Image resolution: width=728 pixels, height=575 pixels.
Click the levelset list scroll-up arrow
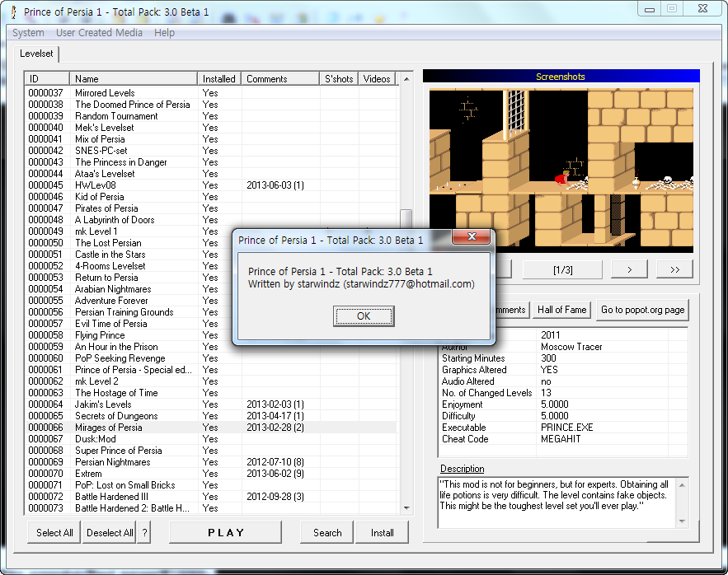(x=406, y=79)
